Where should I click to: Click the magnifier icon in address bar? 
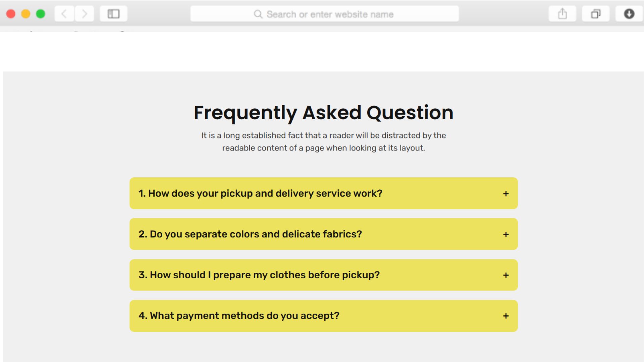click(x=258, y=14)
